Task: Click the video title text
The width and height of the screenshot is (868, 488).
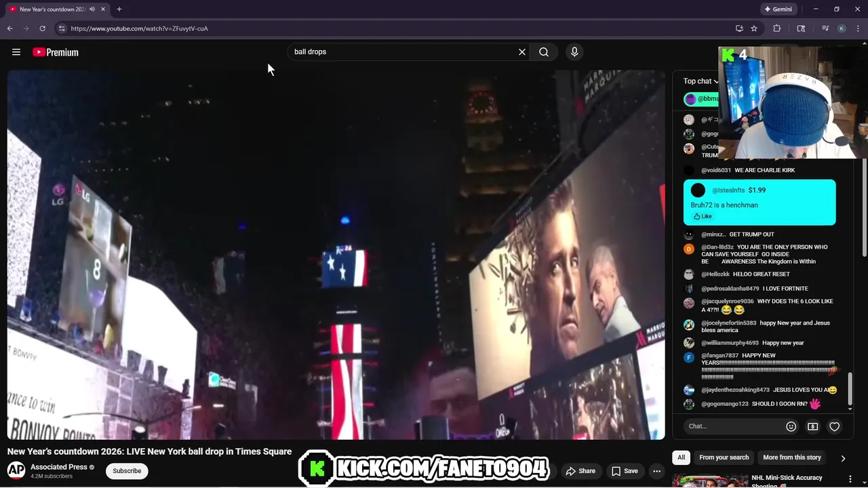Action: click(149, 451)
